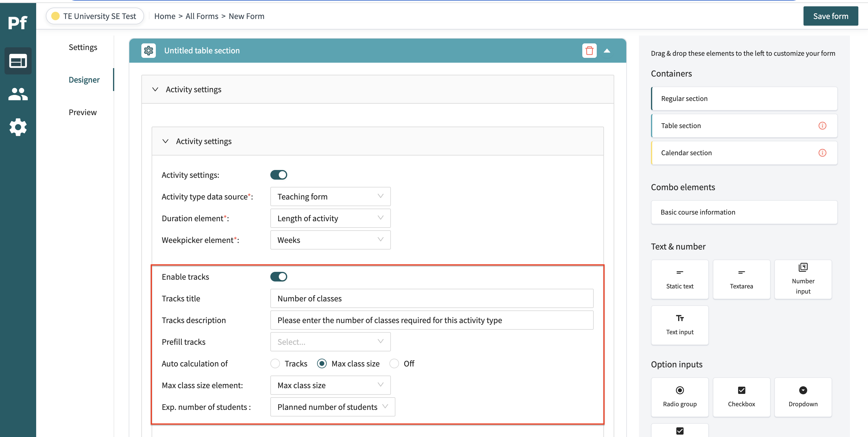The height and width of the screenshot is (437, 868).
Task: Select the Dropdown element icon
Action: click(x=803, y=390)
